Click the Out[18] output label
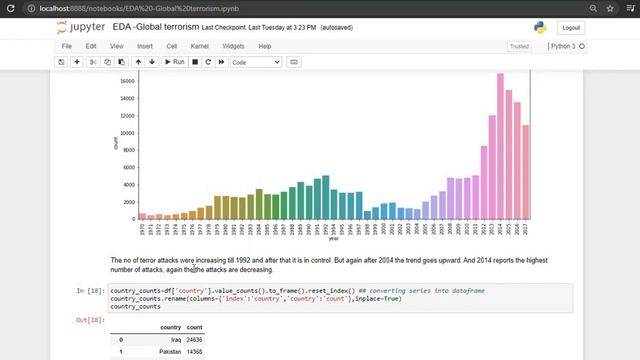The height and width of the screenshot is (360, 640). (90, 320)
